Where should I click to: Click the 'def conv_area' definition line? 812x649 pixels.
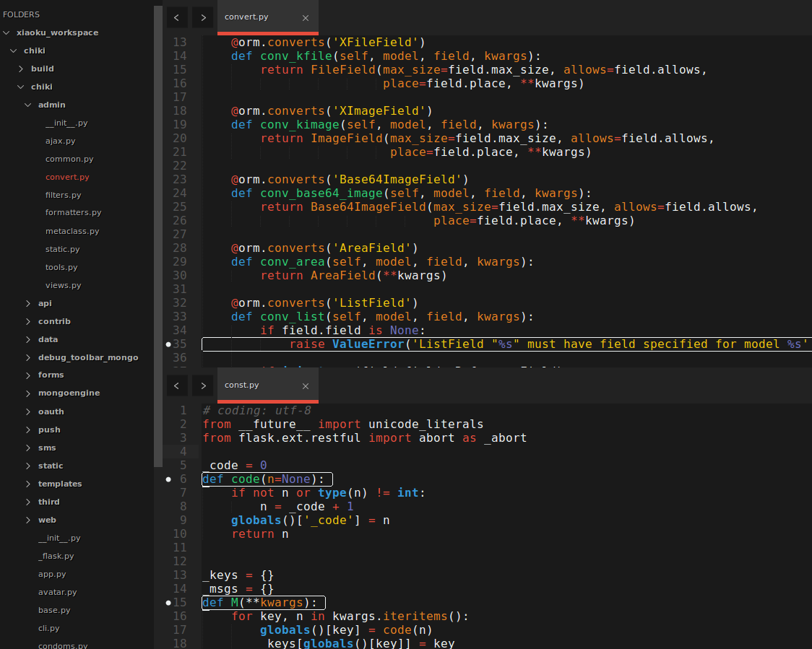click(382, 262)
